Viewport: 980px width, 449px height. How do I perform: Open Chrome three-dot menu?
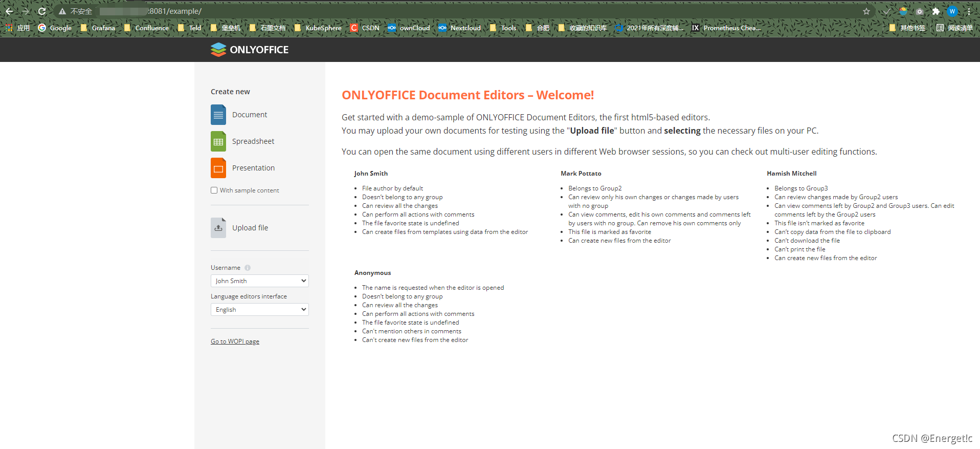pyautogui.click(x=969, y=11)
